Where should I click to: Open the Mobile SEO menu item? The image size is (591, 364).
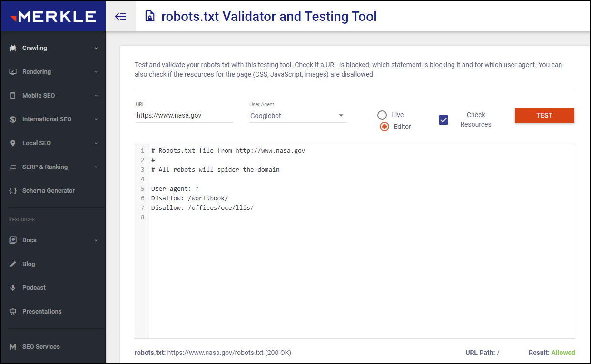pos(53,96)
